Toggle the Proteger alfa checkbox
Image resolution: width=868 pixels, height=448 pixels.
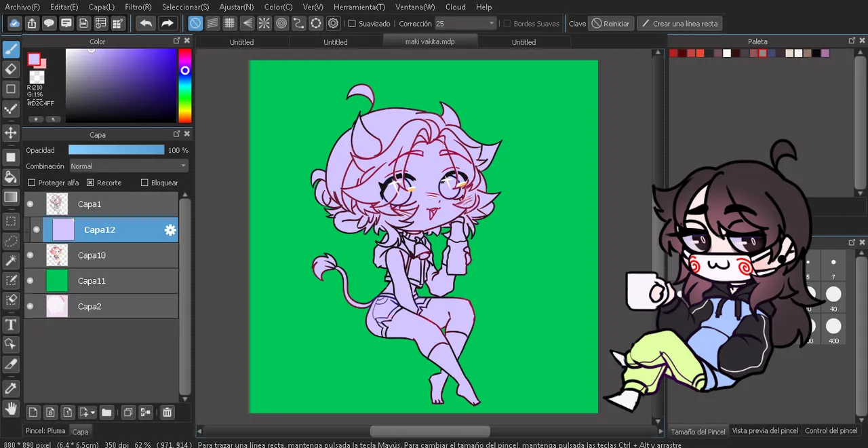pos(31,183)
